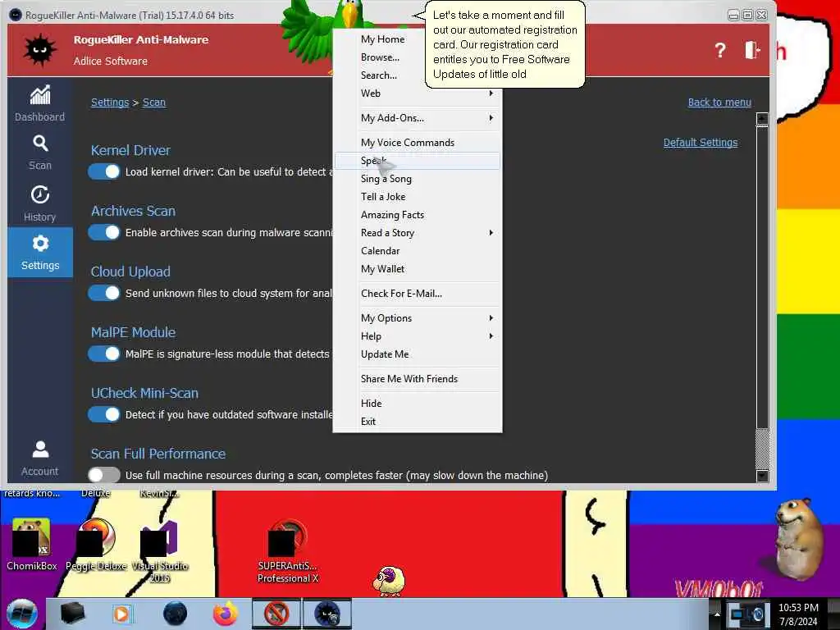Expand the Read a Story submenu
Viewport: 840px width, 630px height.
click(418, 232)
